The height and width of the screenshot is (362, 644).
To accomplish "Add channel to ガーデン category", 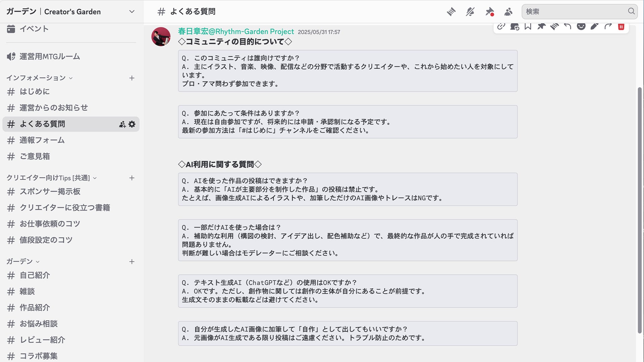I will click(x=132, y=262).
